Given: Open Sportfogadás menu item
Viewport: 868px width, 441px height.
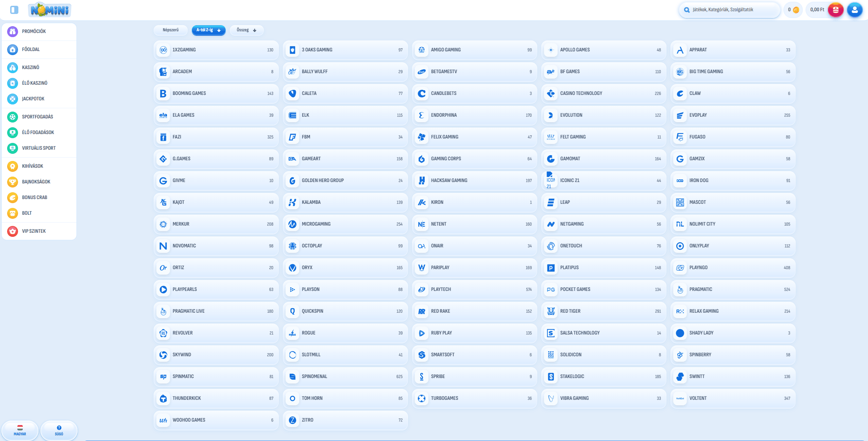Looking at the screenshot, I should tap(37, 117).
